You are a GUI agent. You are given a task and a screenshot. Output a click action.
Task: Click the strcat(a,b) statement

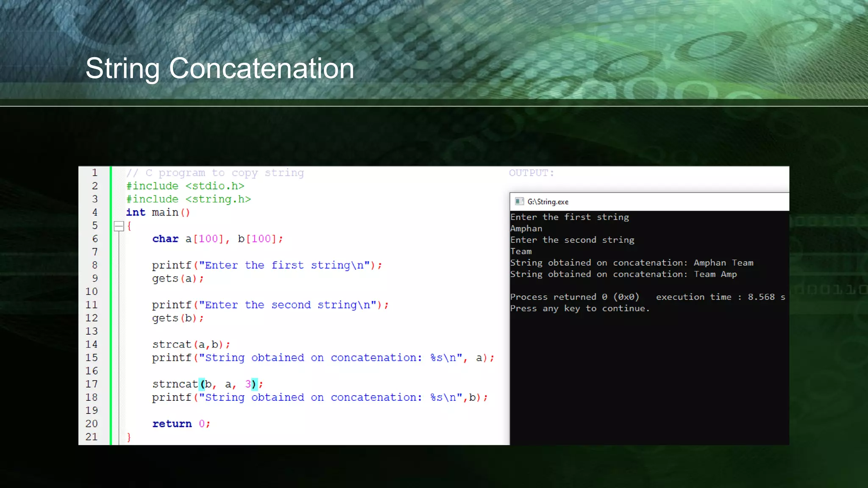[x=191, y=344]
